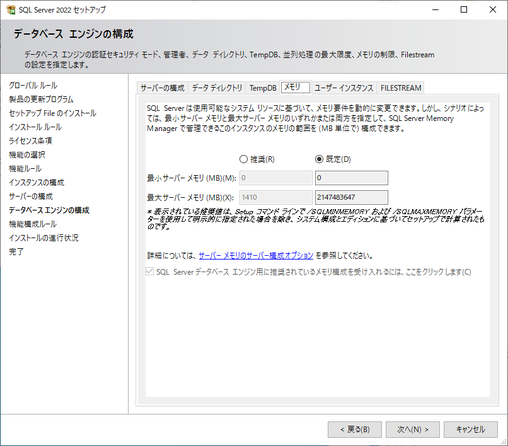Screen dimensions: 508x446
Task: Click インストールの進行状況 in the step list
Action: tap(44, 238)
